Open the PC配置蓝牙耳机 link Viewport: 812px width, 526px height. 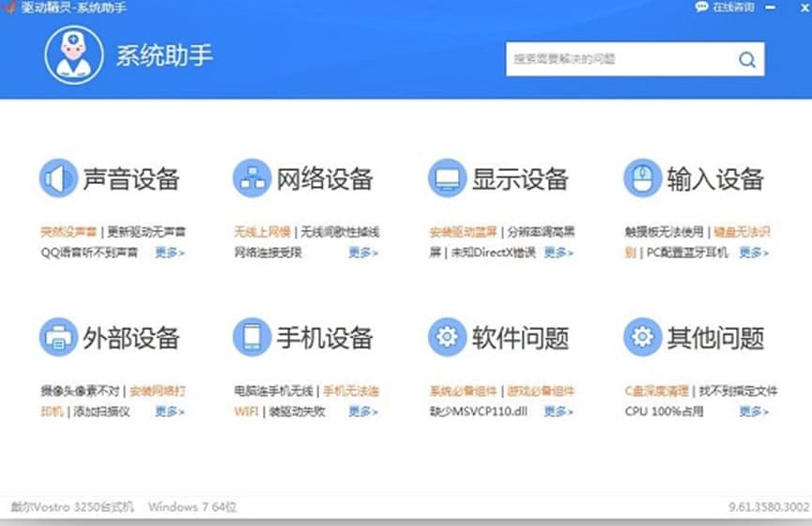pyautogui.click(x=687, y=253)
